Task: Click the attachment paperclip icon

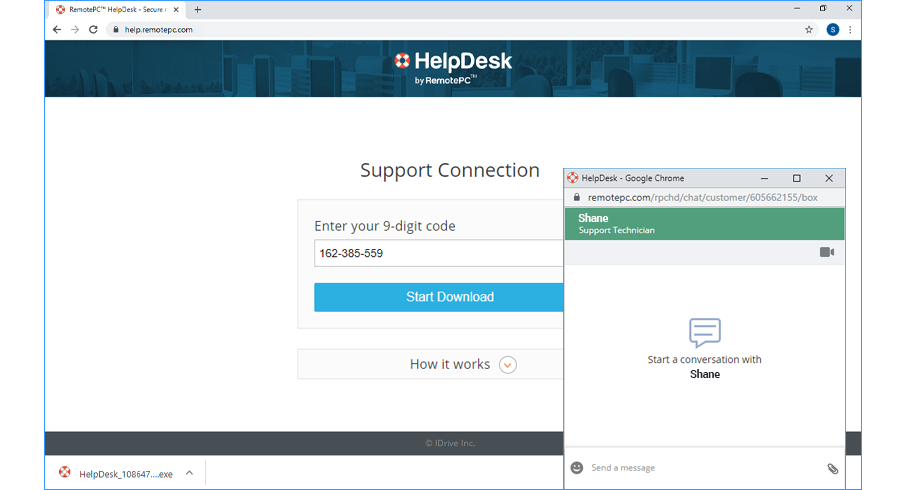Action: tap(832, 468)
